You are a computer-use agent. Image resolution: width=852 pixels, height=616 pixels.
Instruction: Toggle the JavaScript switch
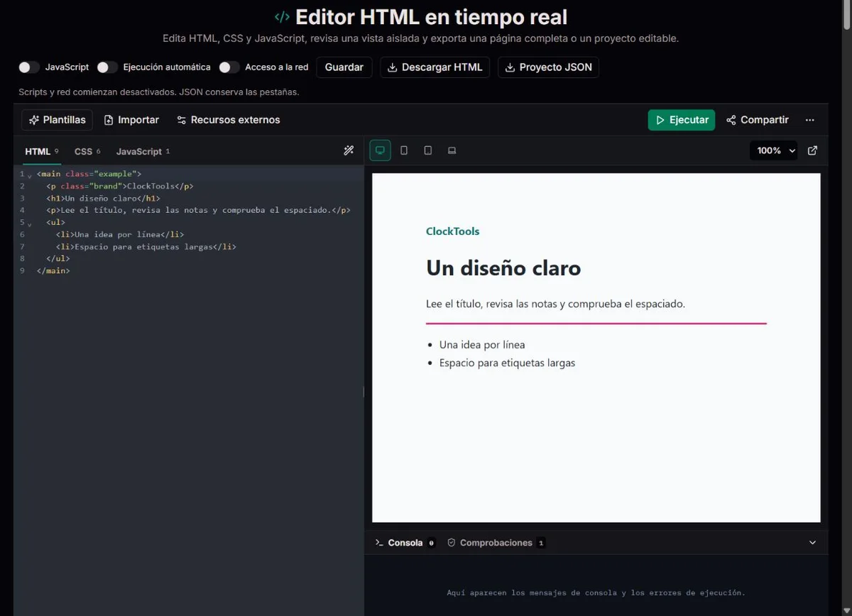pyautogui.click(x=29, y=67)
